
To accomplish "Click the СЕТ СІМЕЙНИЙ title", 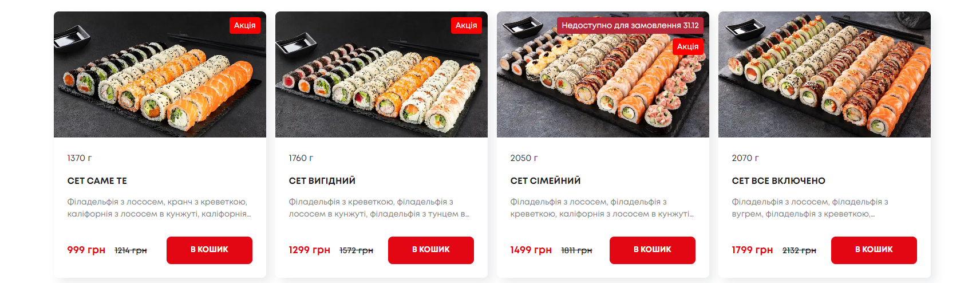I will (546, 181).
